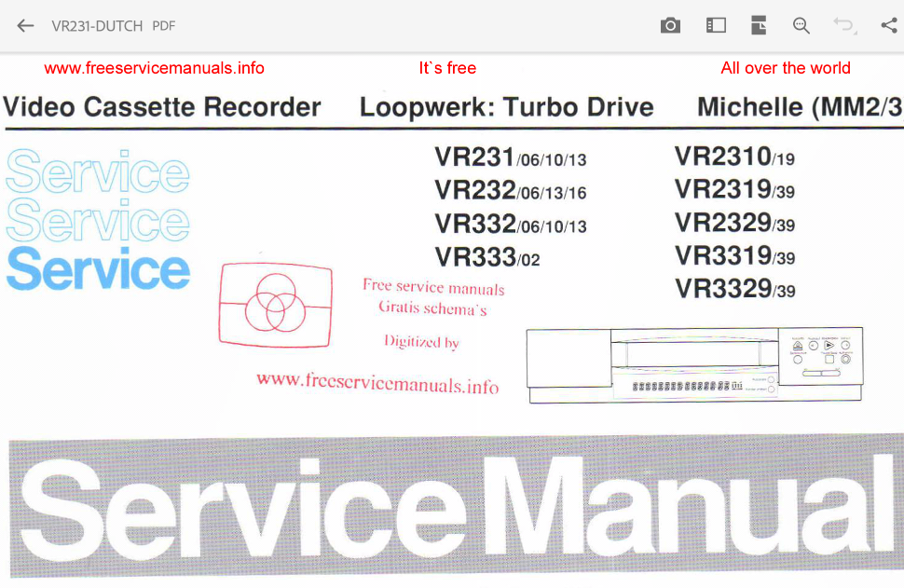Tap the camera snapshot icon
The image size is (904, 588).
coord(670,26)
